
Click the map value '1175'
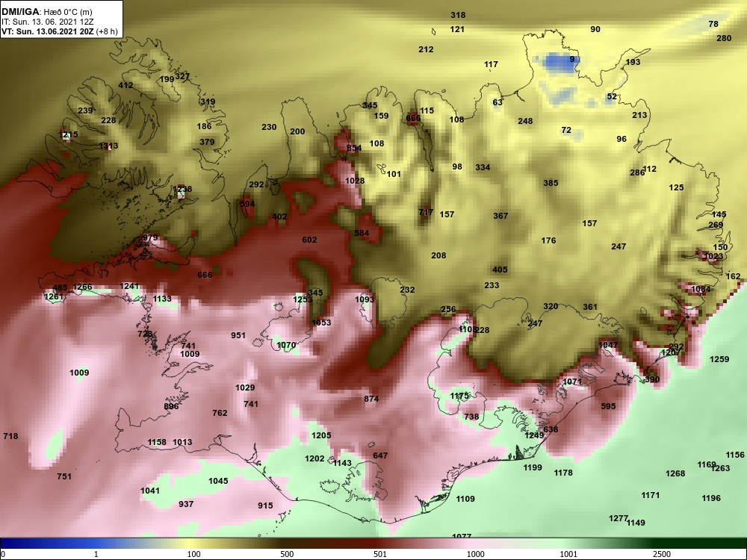(x=459, y=396)
